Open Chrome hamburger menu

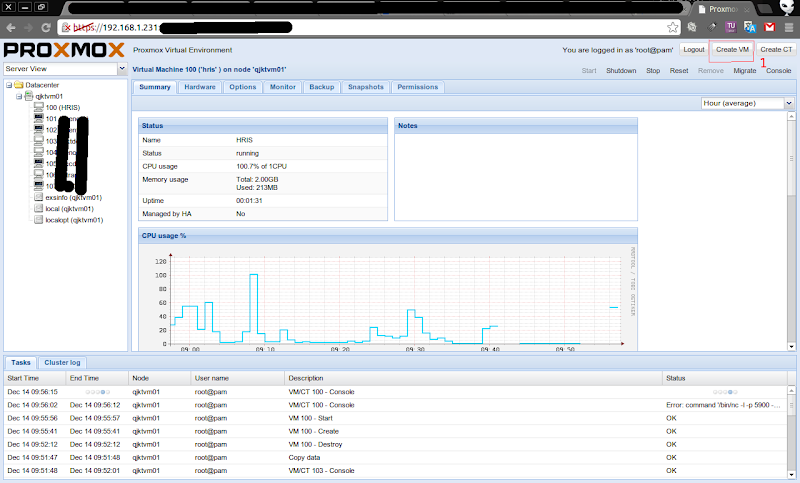[789, 27]
